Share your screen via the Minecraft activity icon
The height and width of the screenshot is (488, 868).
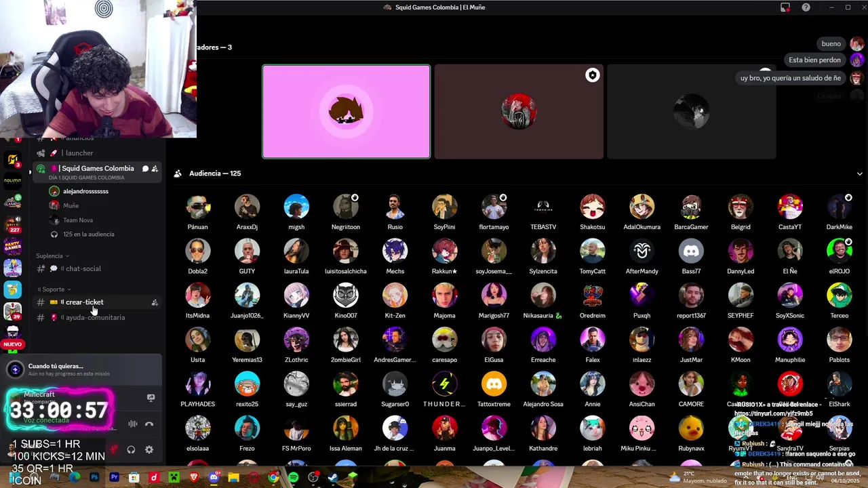click(151, 398)
